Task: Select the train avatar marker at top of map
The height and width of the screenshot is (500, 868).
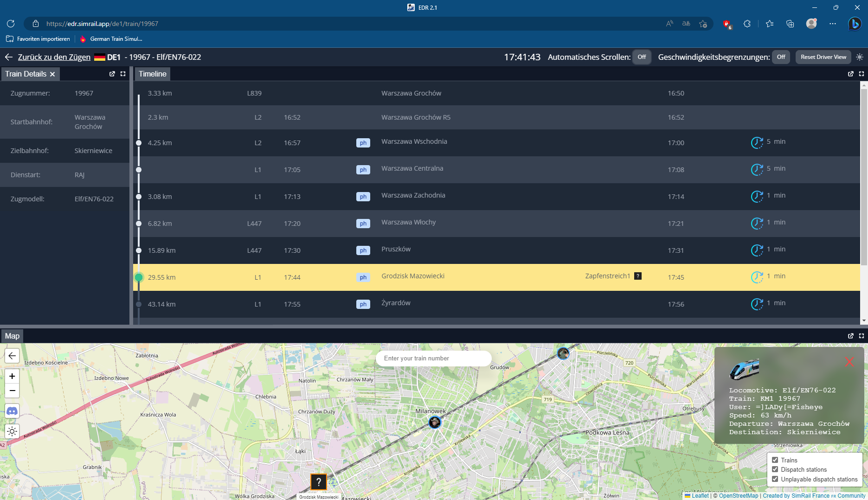Action: click(563, 353)
